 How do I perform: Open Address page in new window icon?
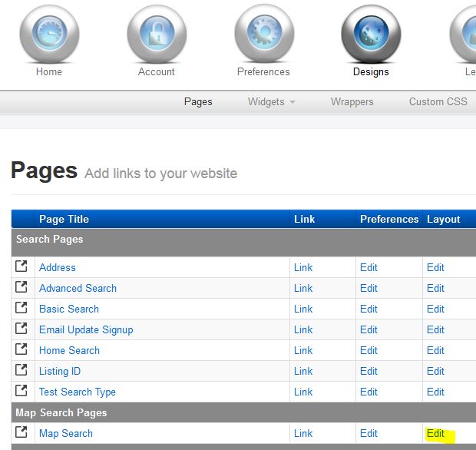pos(21,266)
